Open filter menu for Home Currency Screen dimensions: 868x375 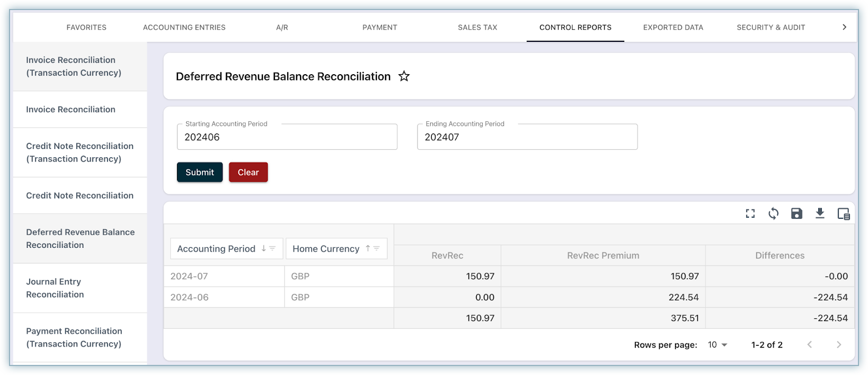[x=377, y=248]
